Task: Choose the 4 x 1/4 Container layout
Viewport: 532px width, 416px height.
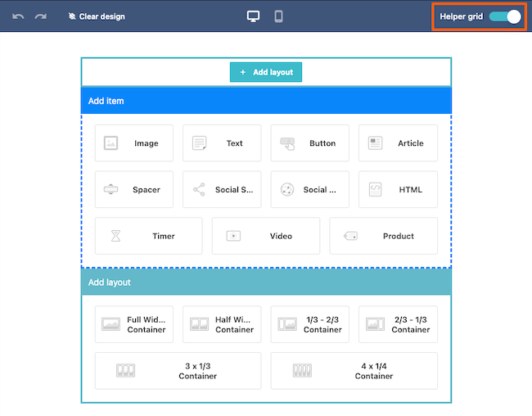Action: 354,371
